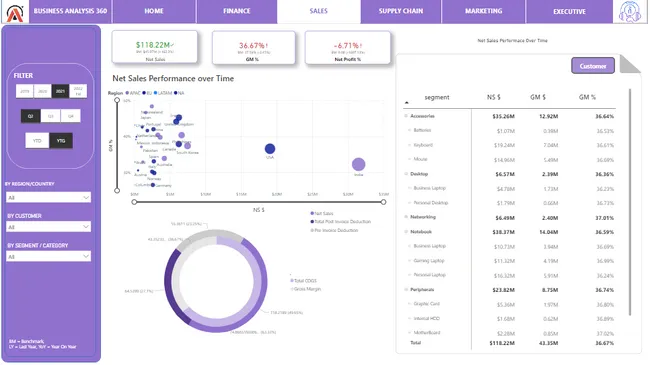Click the Personal Desktop row label
The width and height of the screenshot is (650, 365).
point(431,203)
